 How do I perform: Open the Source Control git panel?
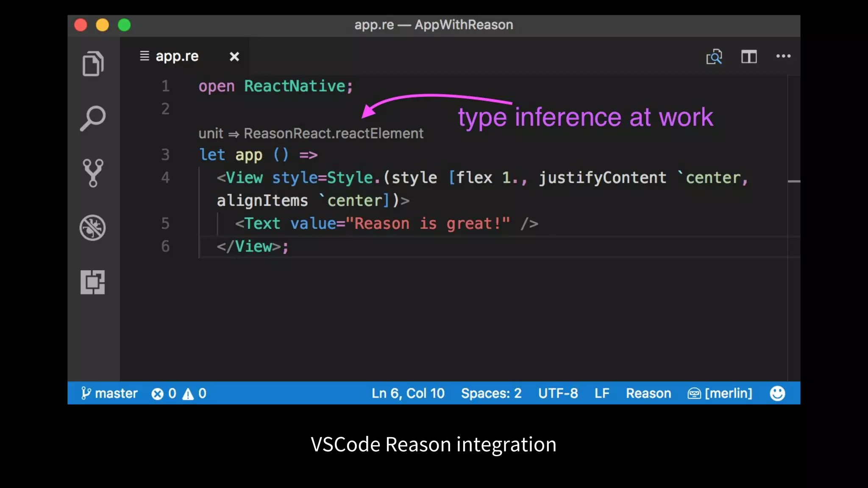tap(93, 173)
